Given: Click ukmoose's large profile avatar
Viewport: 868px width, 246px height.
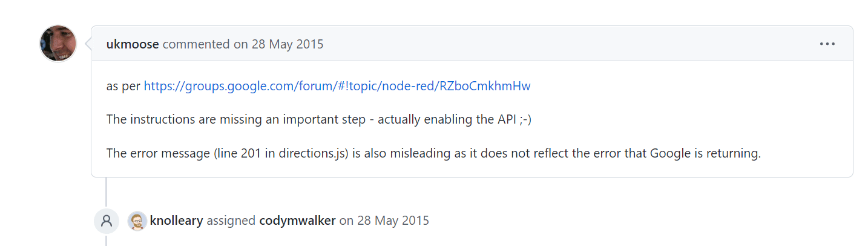Looking at the screenshot, I should 58,44.
